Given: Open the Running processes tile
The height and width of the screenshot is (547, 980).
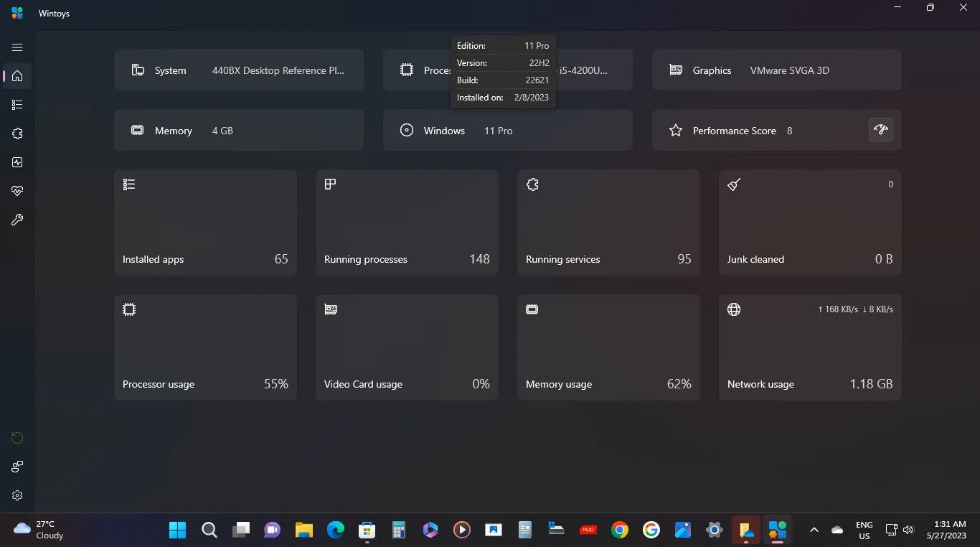Looking at the screenshot, I should click(x=407, y=223).
